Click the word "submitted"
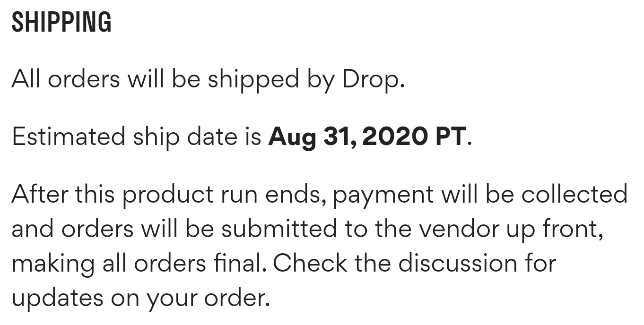644x325 pixels. click(279, 229)
